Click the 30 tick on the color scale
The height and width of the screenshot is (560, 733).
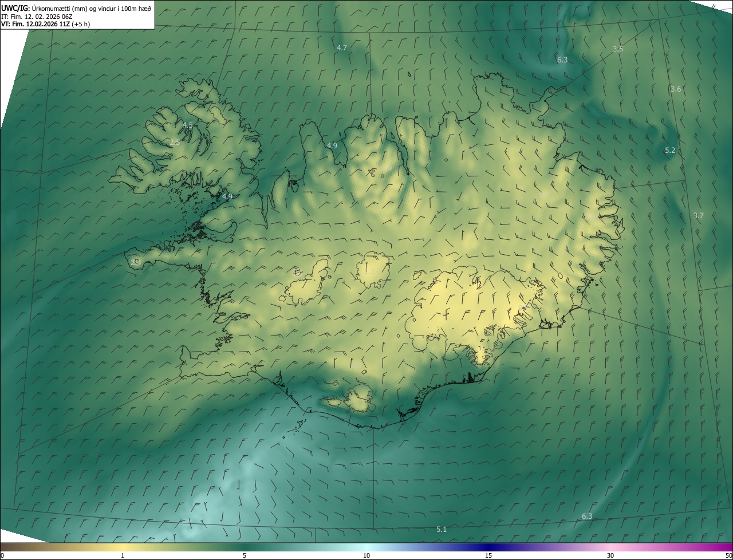[x=610, y=555]
